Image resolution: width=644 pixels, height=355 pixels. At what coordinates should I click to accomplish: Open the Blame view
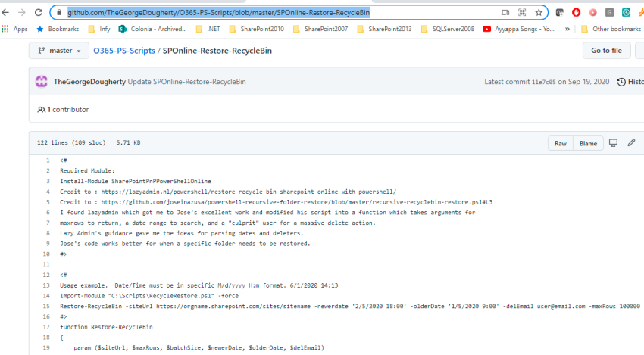[x=588, y=143]
